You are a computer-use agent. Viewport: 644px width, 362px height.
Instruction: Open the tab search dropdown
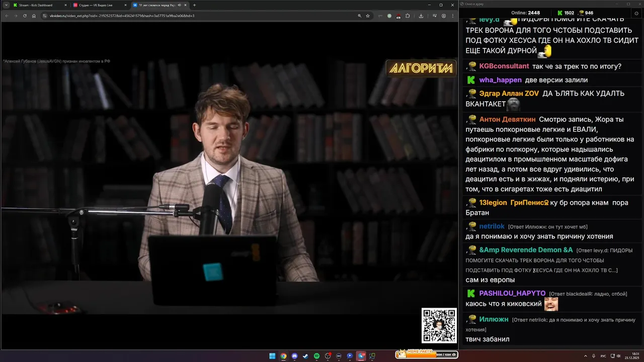pyautogui.click(x=6, y=5)
